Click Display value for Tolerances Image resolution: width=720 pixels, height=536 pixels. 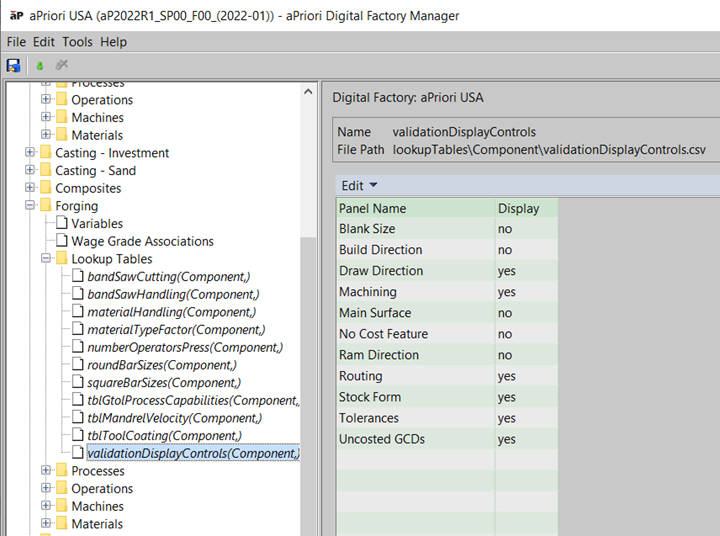(x=527, y=418)
